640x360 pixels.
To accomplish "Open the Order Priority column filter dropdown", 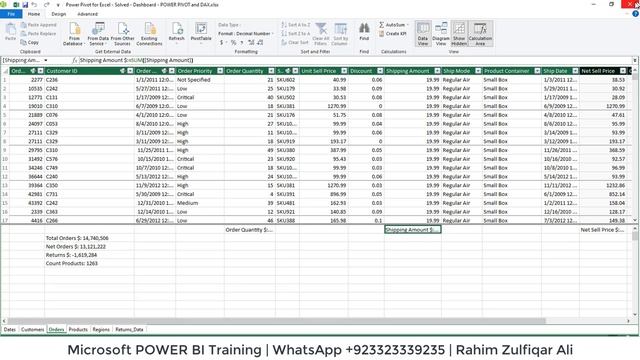I will [x=220, y=71].
